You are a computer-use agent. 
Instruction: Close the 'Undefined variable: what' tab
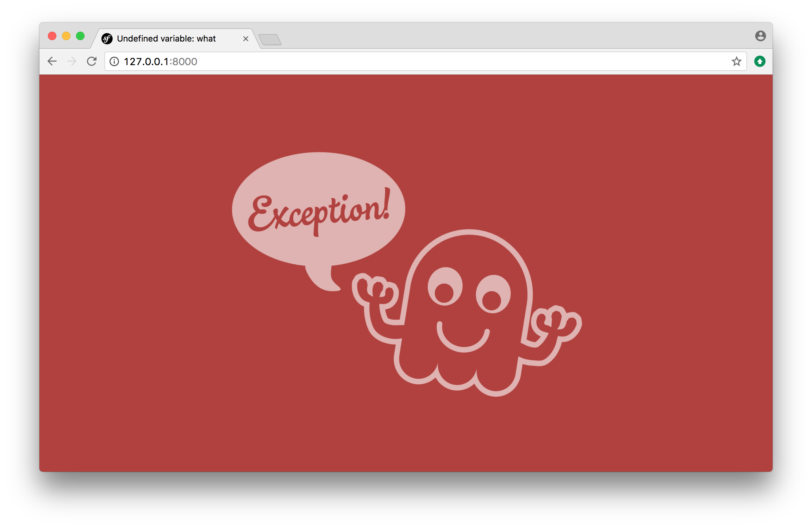click(246, 39)
